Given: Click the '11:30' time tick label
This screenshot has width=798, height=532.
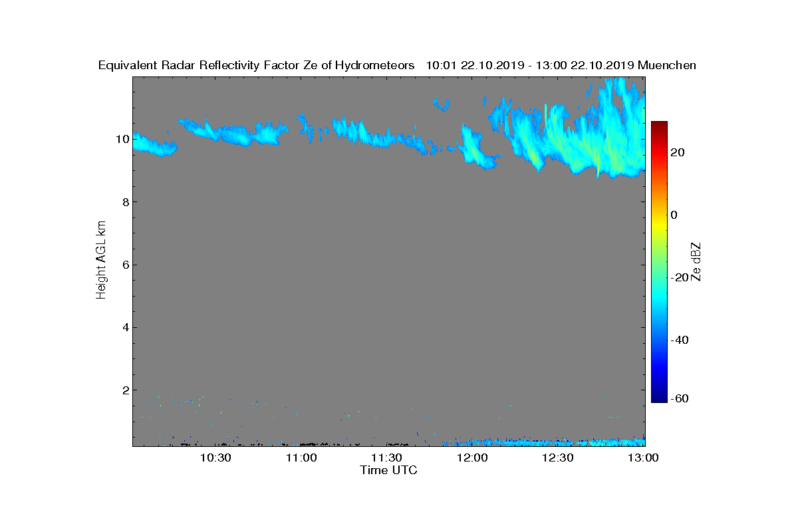Looking at the screenshot, I should pos(387,458).
